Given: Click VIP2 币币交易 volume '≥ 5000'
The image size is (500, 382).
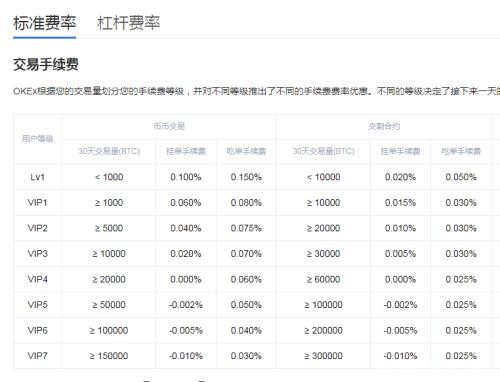Looking at the screenshot, I should click(109, 228).
